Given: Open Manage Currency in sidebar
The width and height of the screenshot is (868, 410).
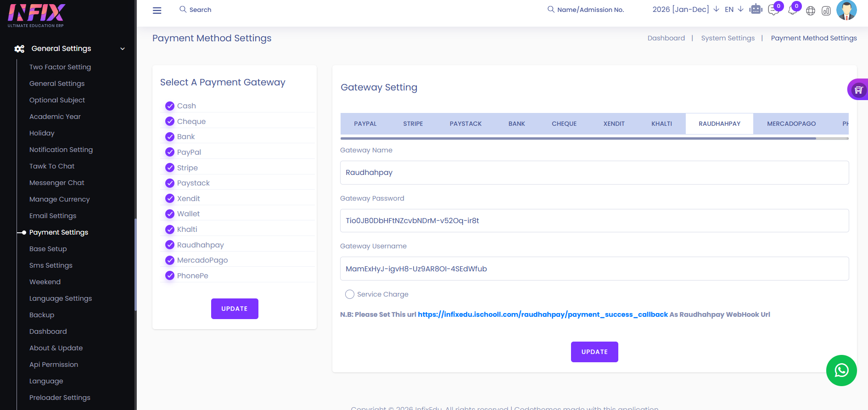Looking at the screenshot, I should click(x=60, y=199).
